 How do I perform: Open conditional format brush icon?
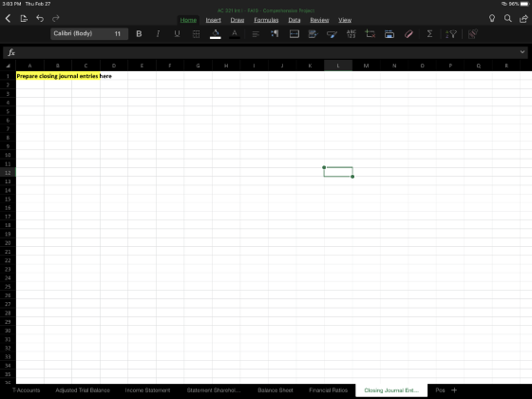click(332, 34)
